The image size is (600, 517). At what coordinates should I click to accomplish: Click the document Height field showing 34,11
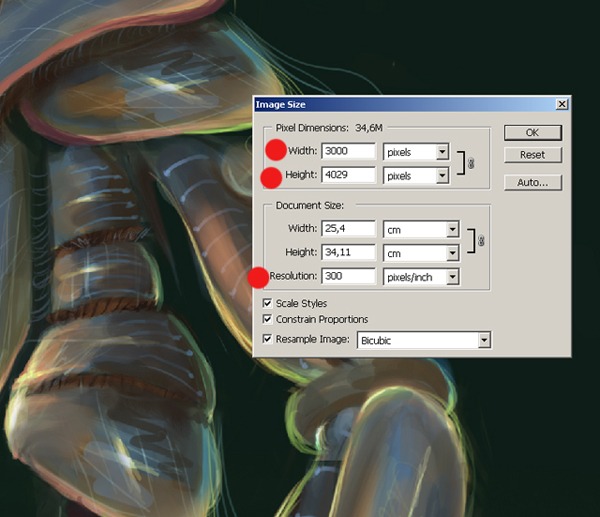[348, 253]
